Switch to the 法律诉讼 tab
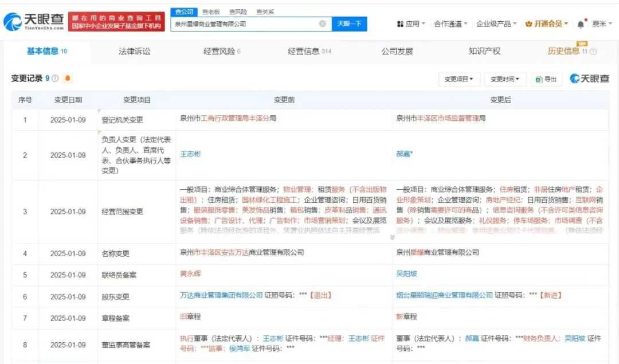 (135, 52)
